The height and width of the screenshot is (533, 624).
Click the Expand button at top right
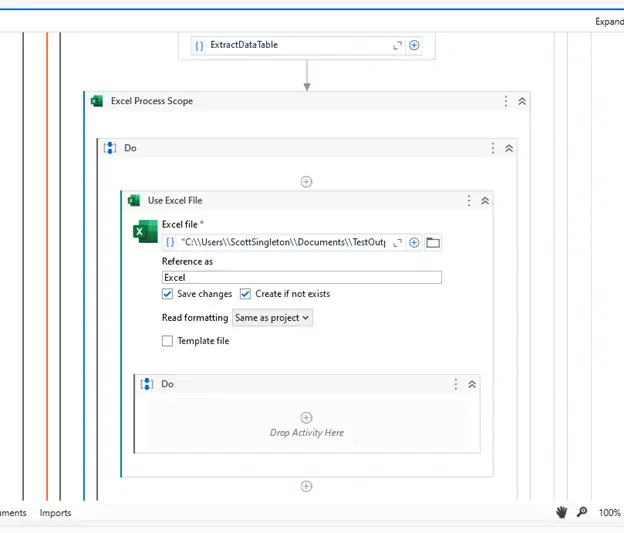click(x=608, y=21)
